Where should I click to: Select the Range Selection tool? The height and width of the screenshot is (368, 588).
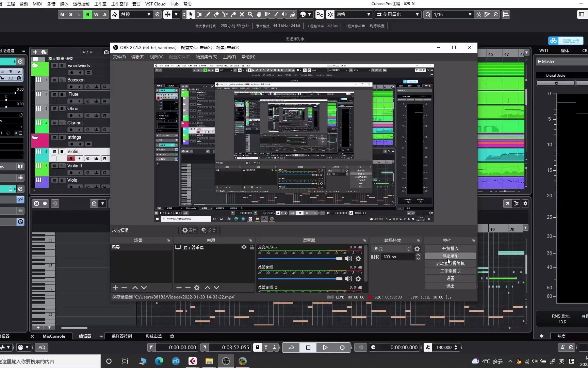point(199,14)
